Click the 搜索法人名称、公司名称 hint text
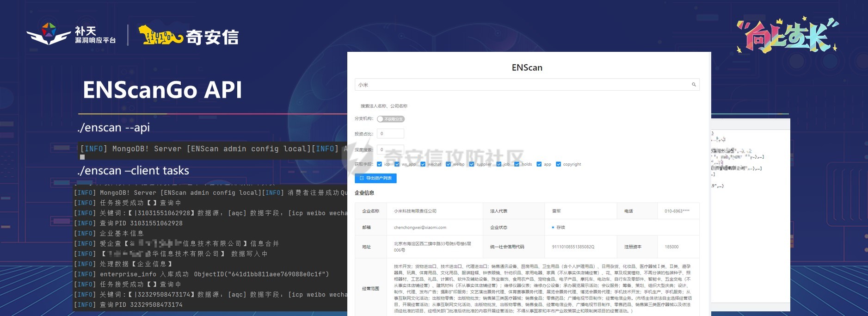The image size is (868, 316). pyautogui.click(x=384, y=106)
